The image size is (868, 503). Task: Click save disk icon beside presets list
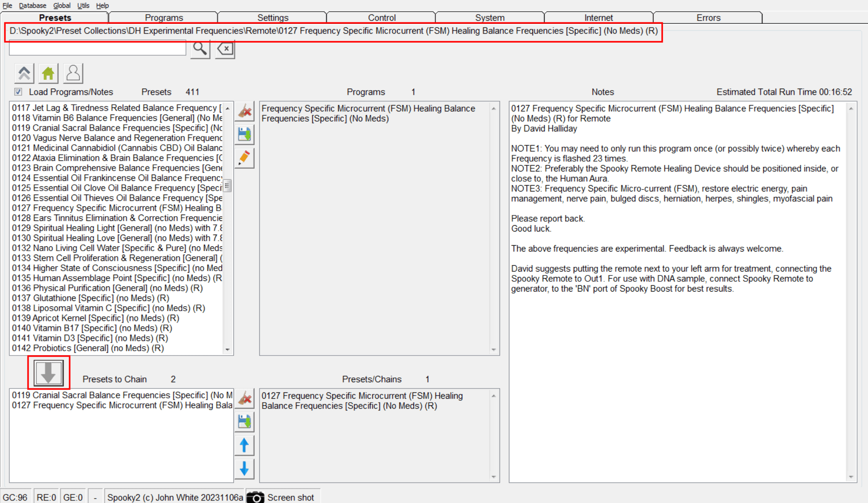(245, 135)
